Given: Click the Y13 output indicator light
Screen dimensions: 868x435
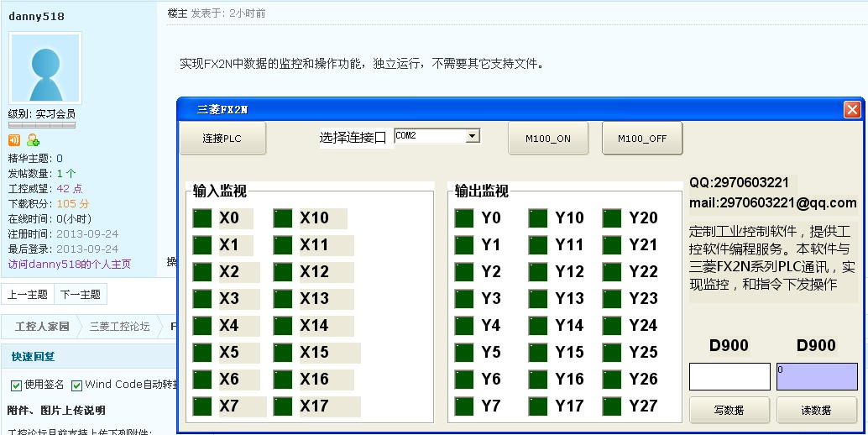Looking at the screenshot, I should click(x=538, y=299).
